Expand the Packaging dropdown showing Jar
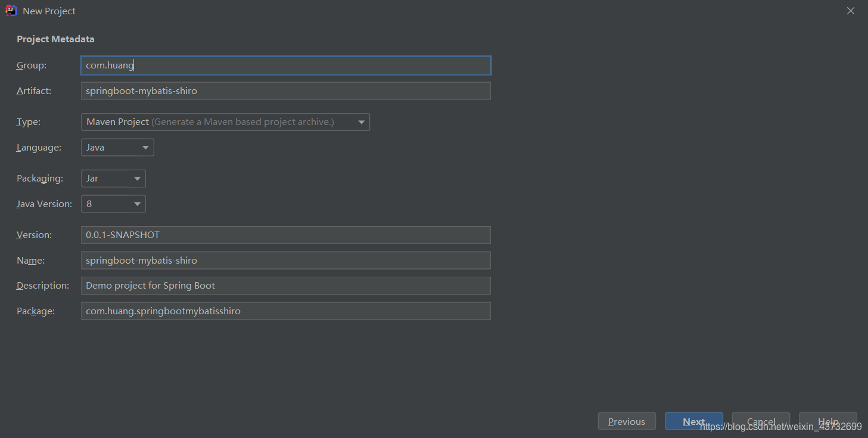Screen dimensions: 868x438 pyautogui.click(x=113, y=179)
